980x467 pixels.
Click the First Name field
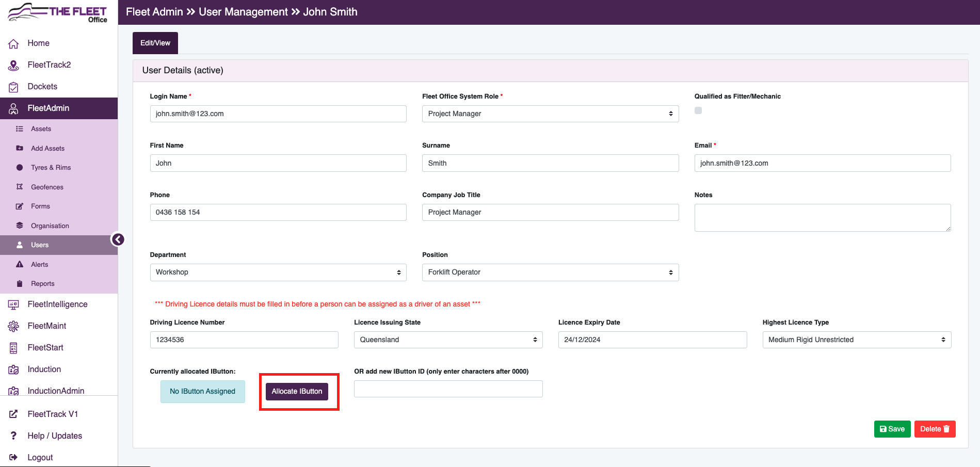coord(278,163)
